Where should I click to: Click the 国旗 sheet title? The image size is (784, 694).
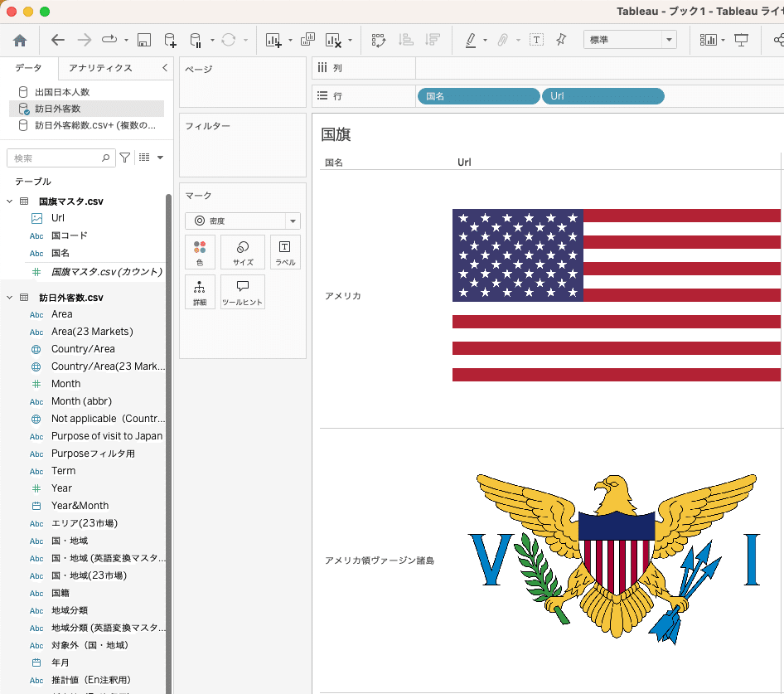336,134
